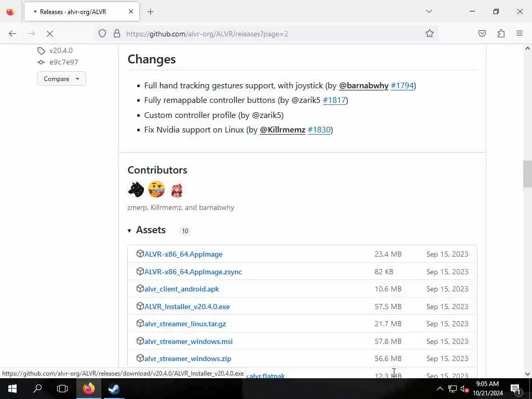Download alvr_streamer_windows.zip

[188, 359]
